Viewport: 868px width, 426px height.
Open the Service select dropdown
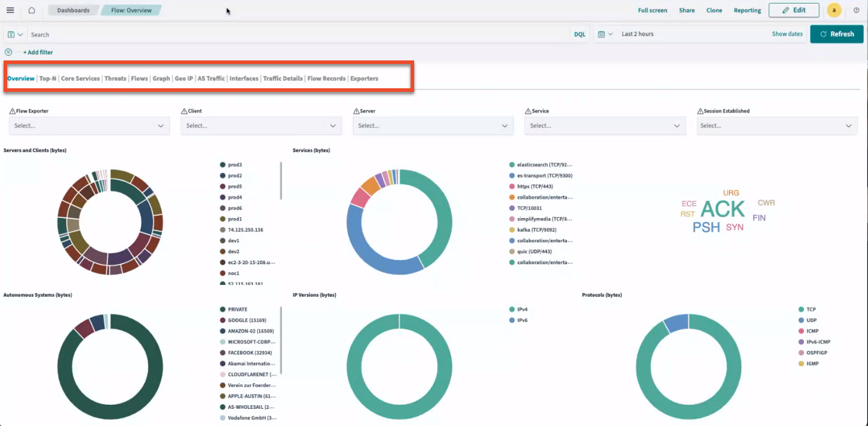click(604, 126)
